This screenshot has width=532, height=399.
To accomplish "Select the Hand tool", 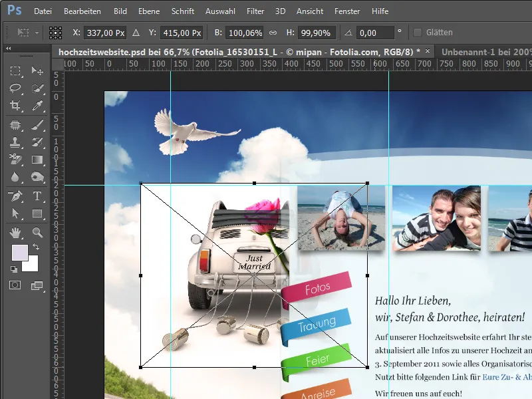I will (x=15, y=232).
